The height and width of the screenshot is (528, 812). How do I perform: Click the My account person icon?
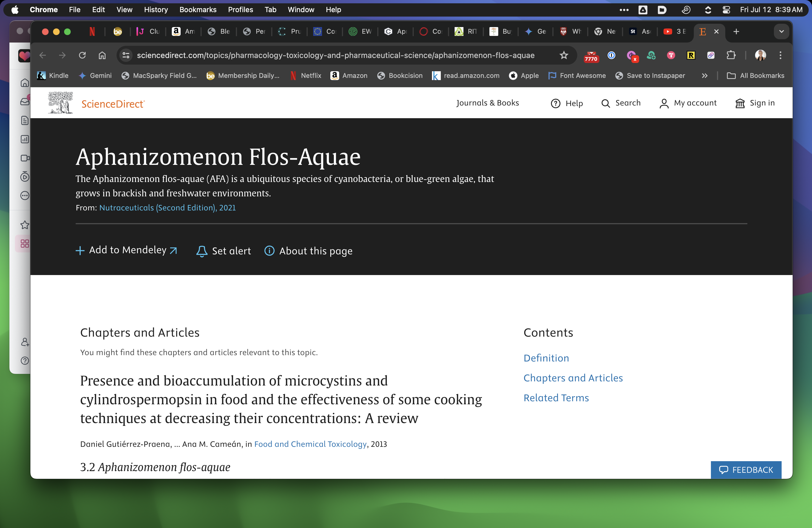coord(664,103)
